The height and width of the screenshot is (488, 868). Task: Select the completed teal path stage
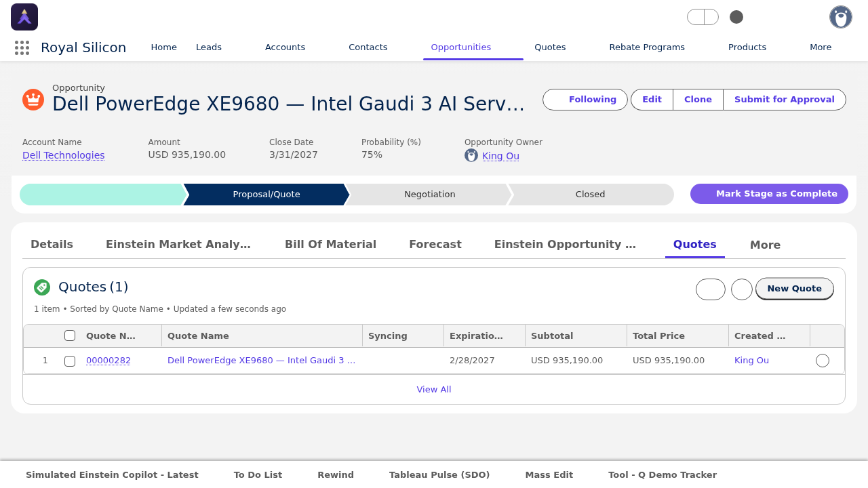coord(102,195)
